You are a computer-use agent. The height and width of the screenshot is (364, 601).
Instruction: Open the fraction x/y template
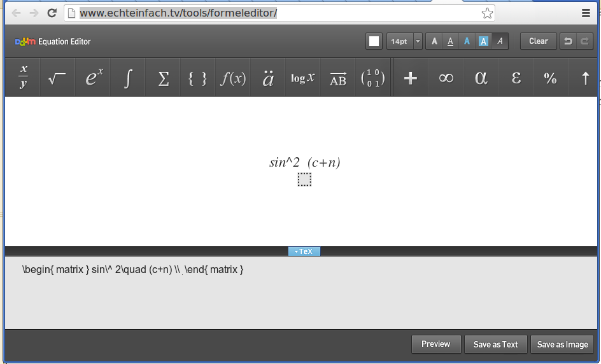coord(24,78)
